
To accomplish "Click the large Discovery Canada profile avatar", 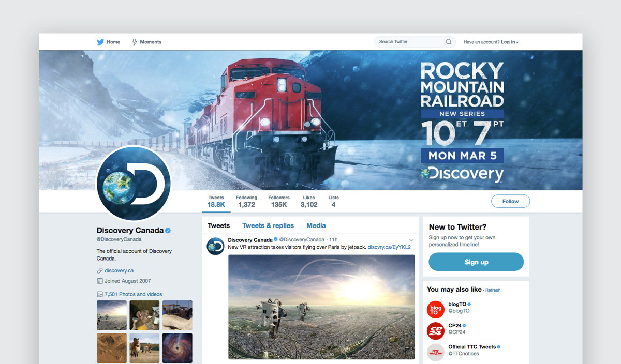I will point(134,184).
